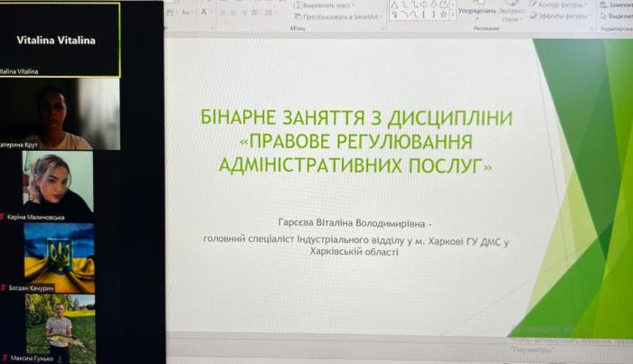Select the down arrow shape

pos(433,5)
